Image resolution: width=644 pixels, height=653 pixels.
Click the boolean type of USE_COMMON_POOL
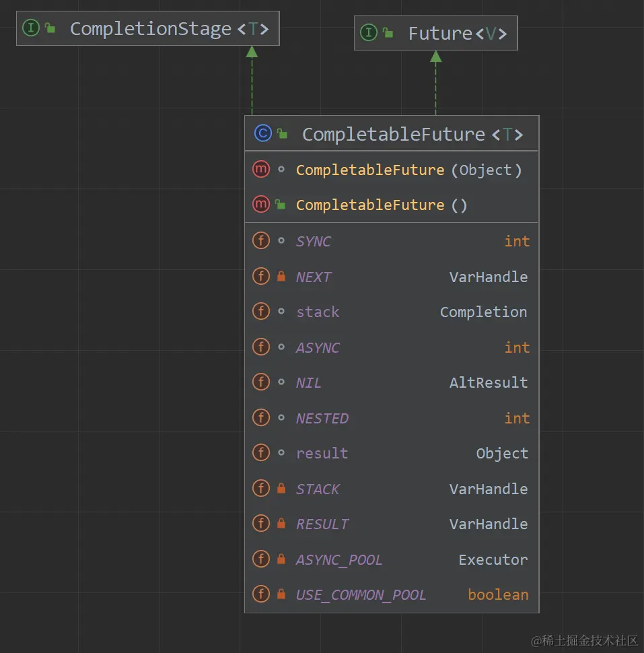point(498,594)
